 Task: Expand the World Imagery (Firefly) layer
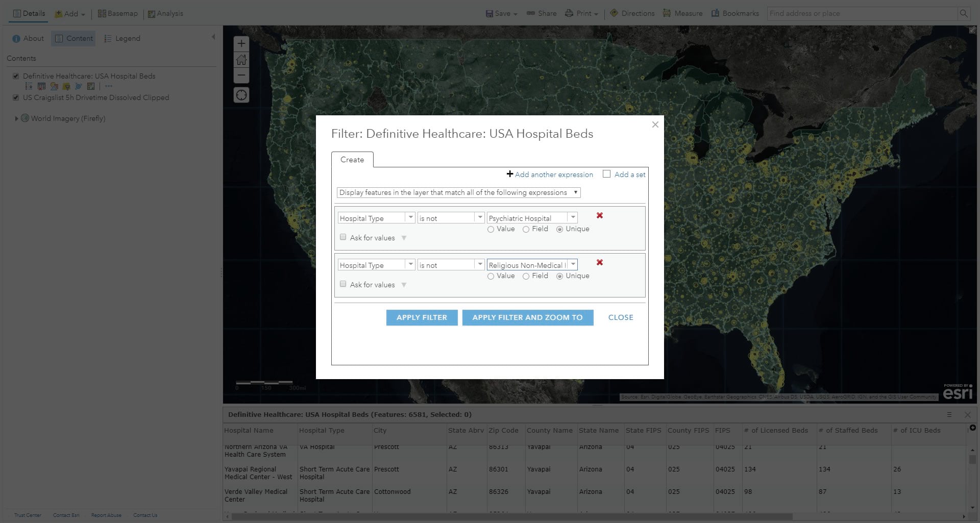(x=16, y=119)
